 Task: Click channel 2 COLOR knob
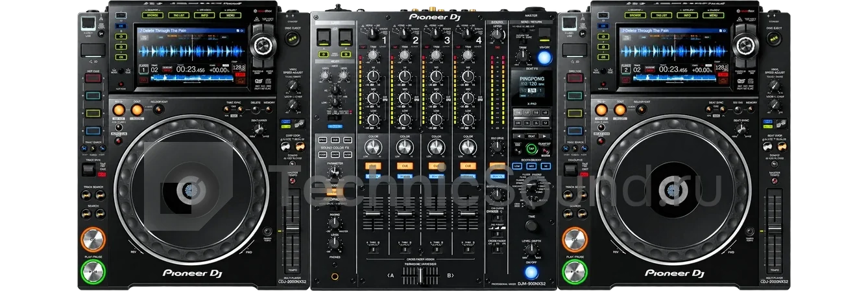(404, 146)
